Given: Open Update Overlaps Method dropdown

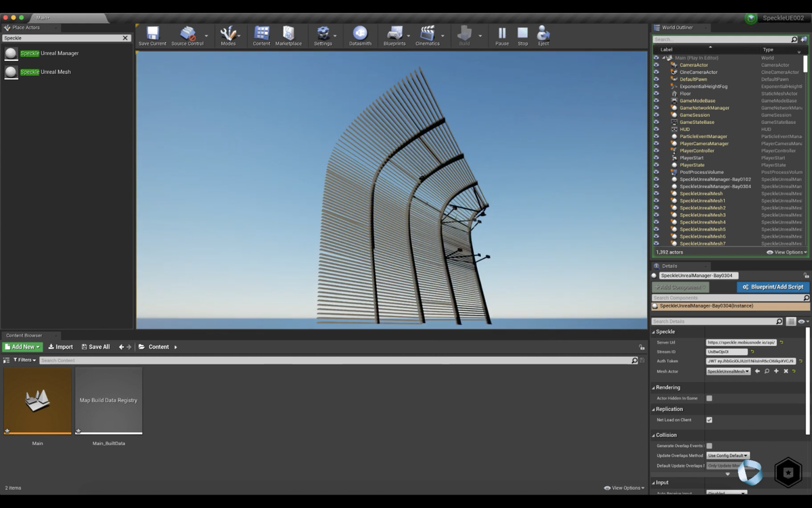Looking at the screenshot, I should [x=727, y=456].
